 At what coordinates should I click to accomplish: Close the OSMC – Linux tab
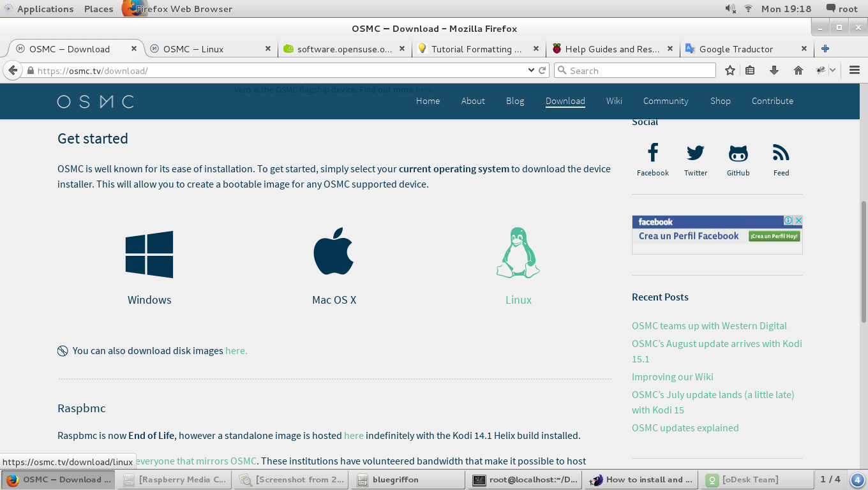tap(268, 48)
